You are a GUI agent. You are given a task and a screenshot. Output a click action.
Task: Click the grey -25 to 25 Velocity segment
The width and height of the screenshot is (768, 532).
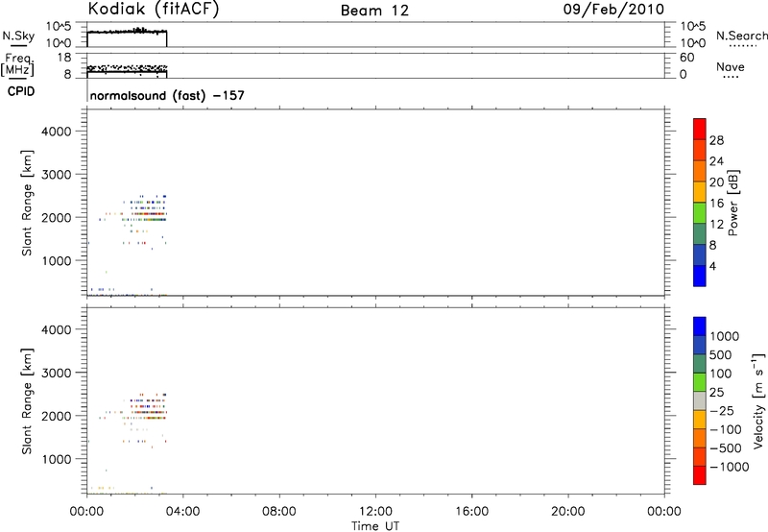pos(700,400)
